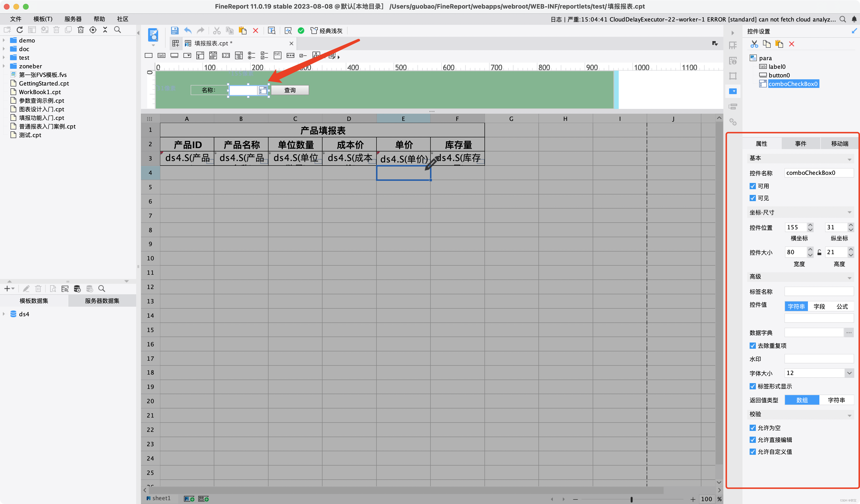Disable the 允许直接编辑 checkbox

tap(752, 440)
